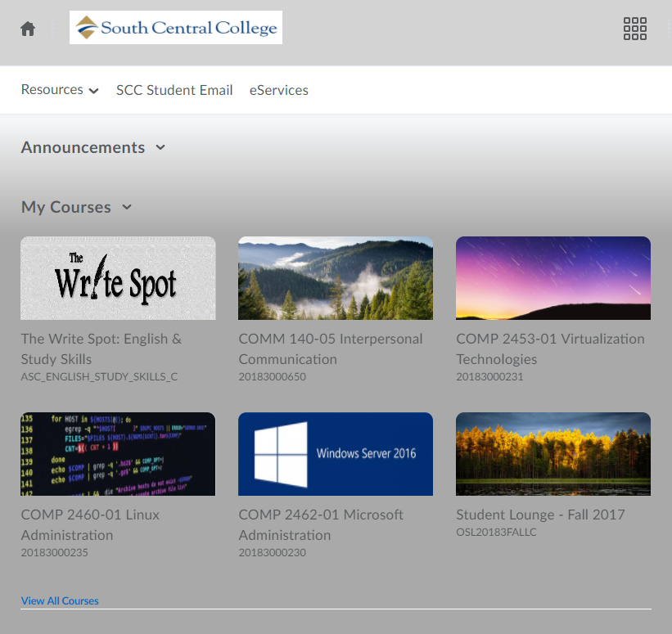Click course code 20183000235
The image size is (672, 634).
pos(54,553)
